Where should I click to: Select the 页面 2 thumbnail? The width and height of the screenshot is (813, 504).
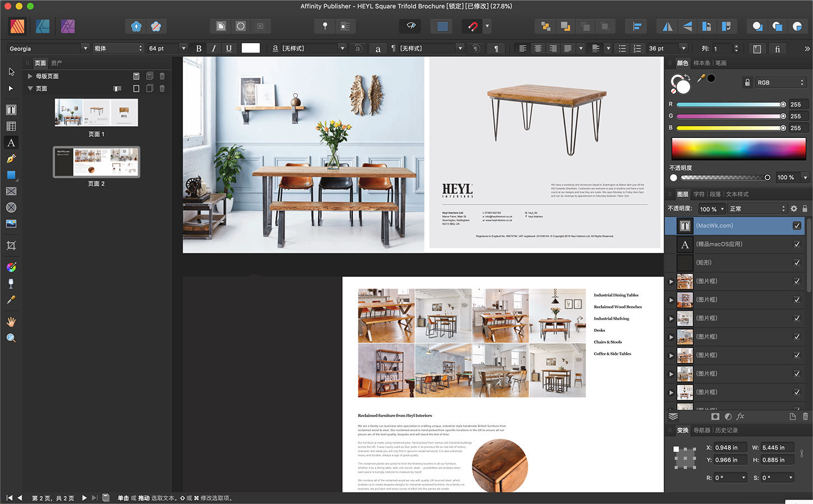click(x=96, y=161)
